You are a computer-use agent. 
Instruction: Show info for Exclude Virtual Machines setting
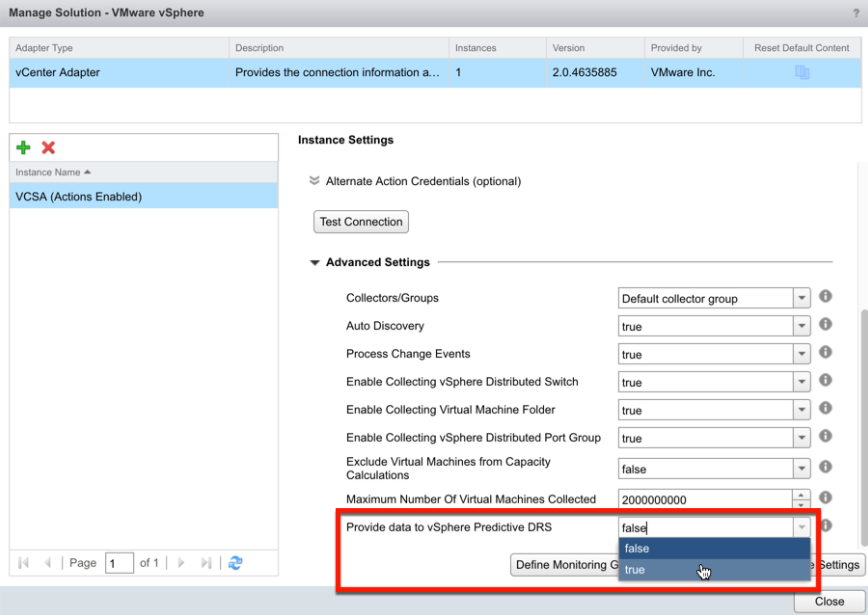click(825, 467)
